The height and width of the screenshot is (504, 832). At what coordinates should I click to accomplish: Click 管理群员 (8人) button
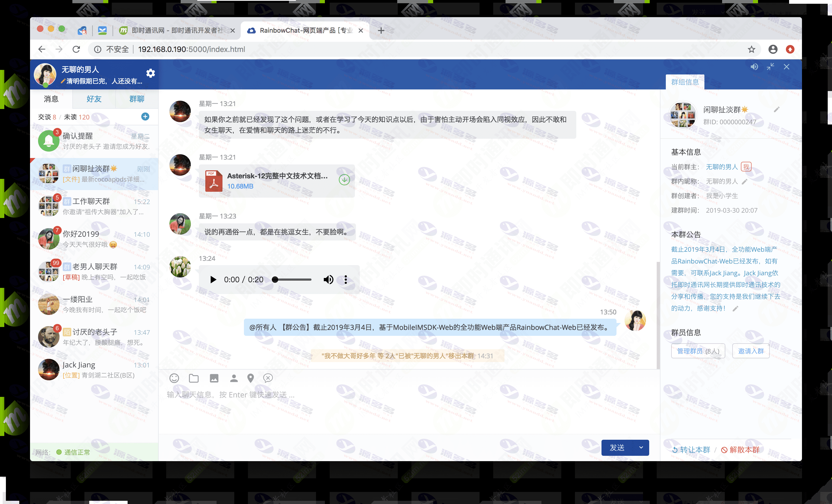(698, 351)
